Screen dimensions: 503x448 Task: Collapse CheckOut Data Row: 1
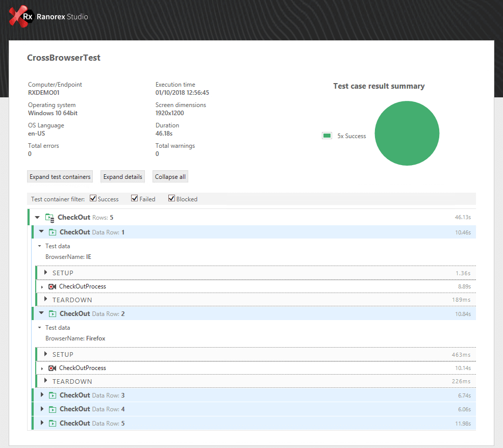click(x=41, y=231)
